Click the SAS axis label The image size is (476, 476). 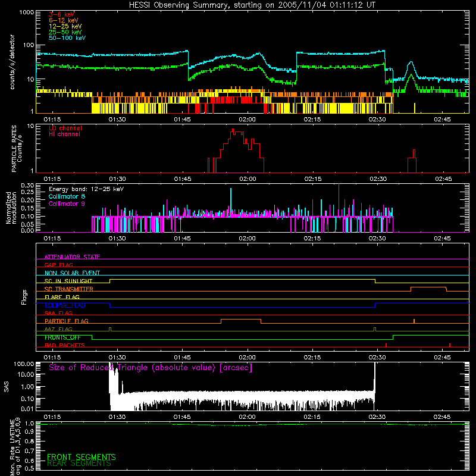7,387
